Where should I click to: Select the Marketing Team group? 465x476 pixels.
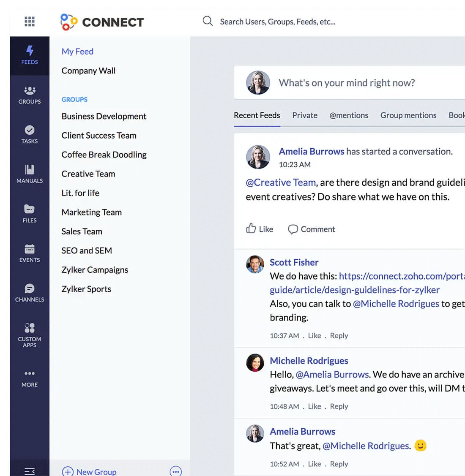(x=92, y=212)
